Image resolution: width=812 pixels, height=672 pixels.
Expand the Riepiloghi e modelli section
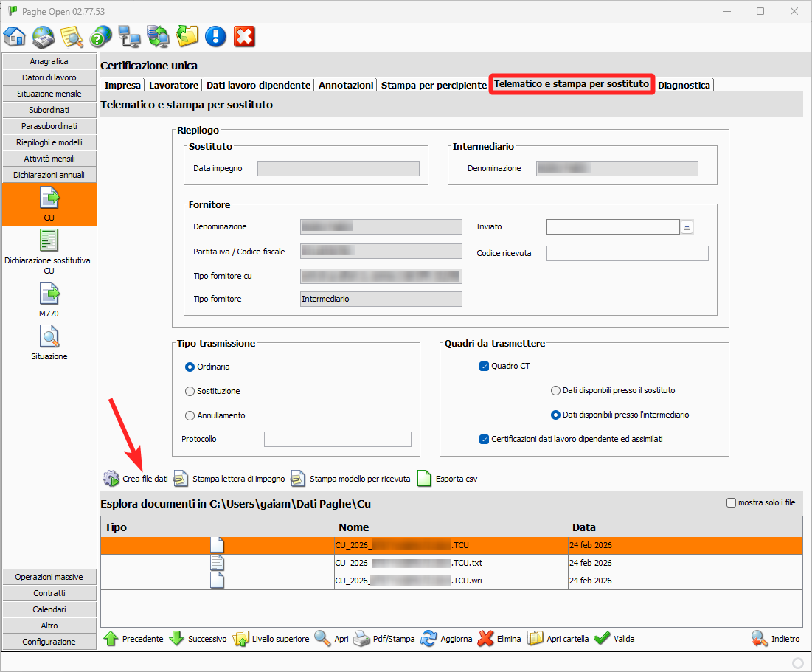coord(49,142)
